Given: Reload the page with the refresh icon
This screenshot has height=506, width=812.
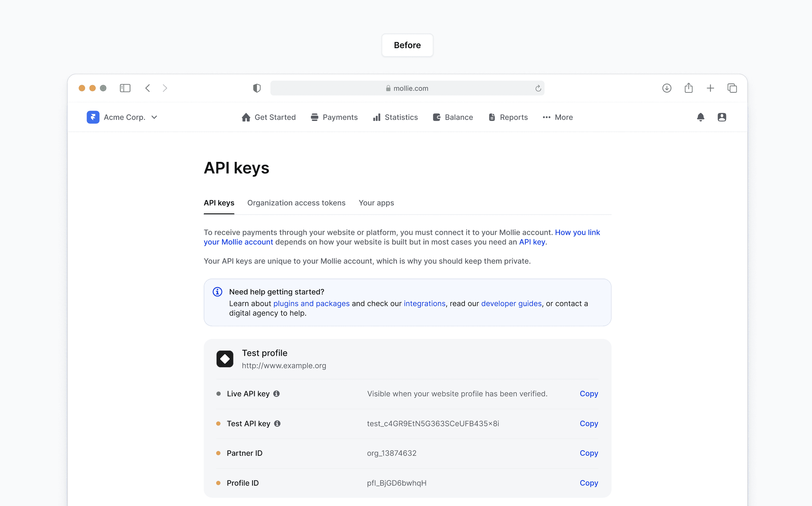Looking at the screenshot, I should coord(538,88).
